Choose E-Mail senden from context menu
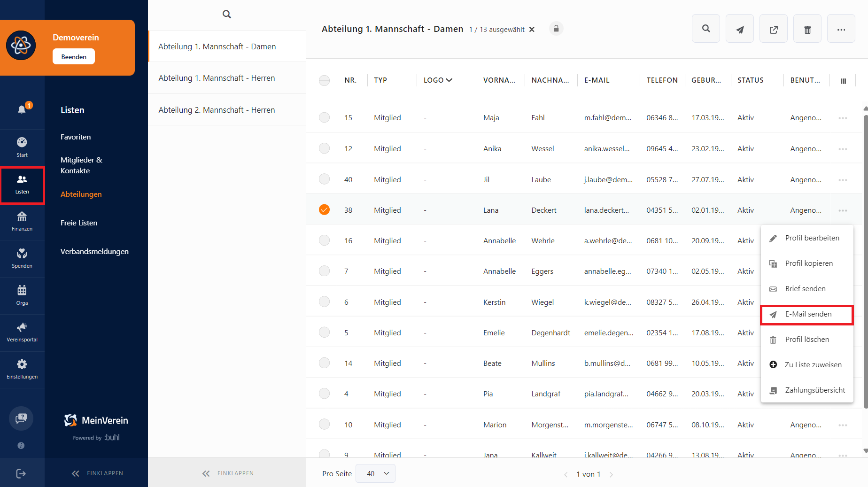The image size is (868, 487). [x=807, y=314]
